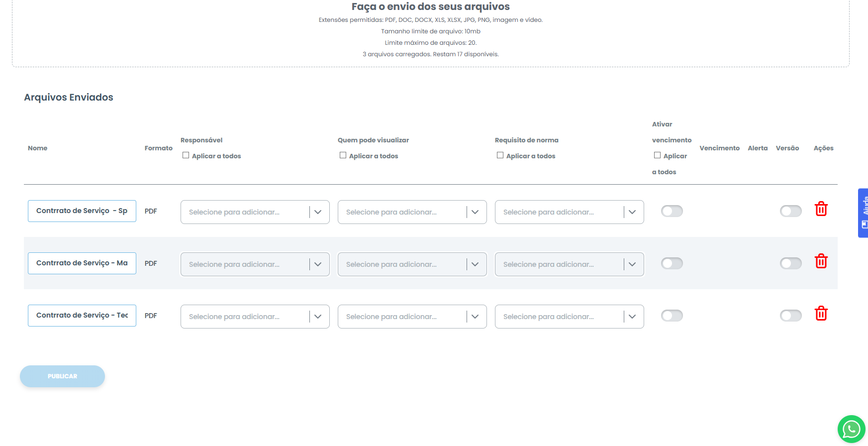868x446 pixels.
Task: Enable Ativar vencimento toggle in first row
Action: pos(672,211)
